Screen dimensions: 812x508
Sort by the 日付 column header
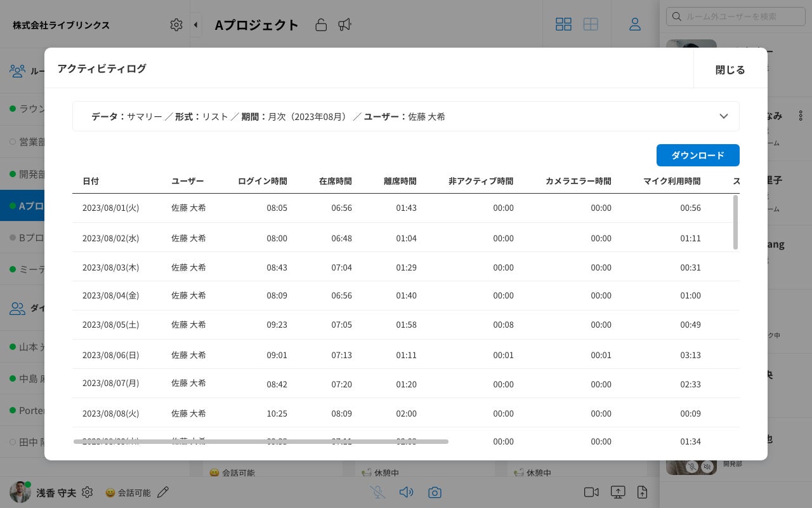[91, 181]
